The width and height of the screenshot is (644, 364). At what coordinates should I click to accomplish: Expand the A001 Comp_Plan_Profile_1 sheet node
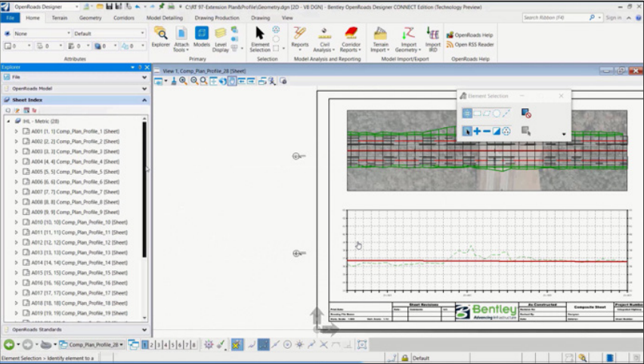coord(16,131)
